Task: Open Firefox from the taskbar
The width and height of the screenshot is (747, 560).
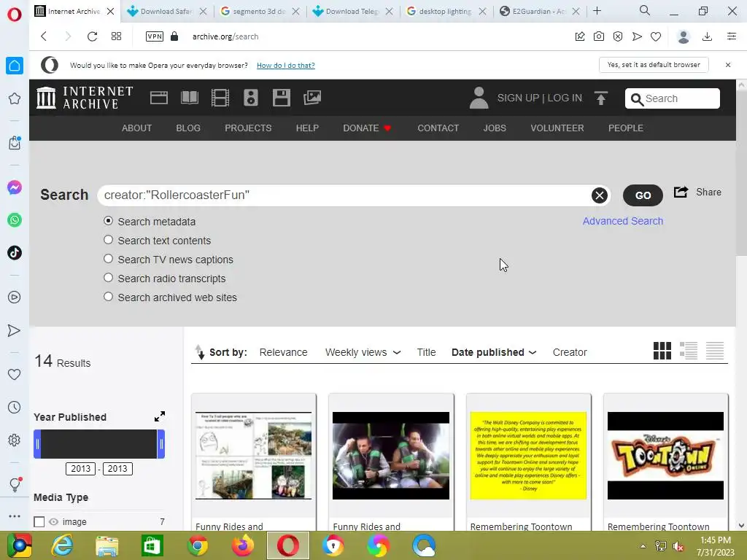Action: point(242,545)
